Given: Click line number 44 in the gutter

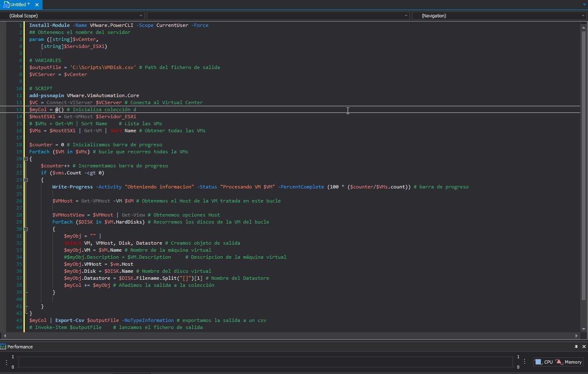Looking at the screenshot, I should pos(19,327).
